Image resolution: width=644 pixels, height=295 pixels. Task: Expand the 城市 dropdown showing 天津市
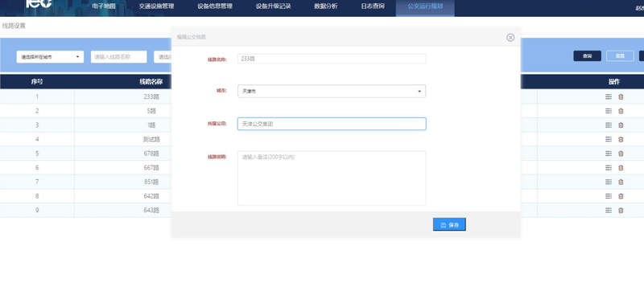tap(332, 91)
